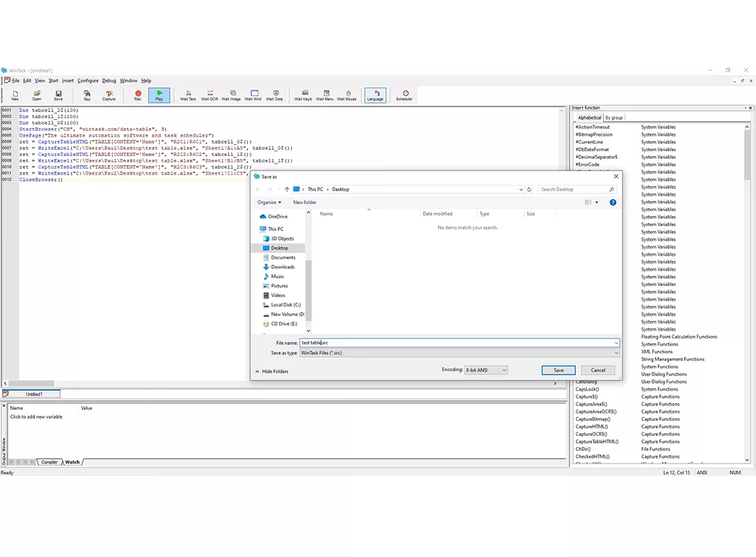Screen dimensions: 756x557
Task: Open the Insert menu
Action: pyautogui.click(x=67, y=80)
